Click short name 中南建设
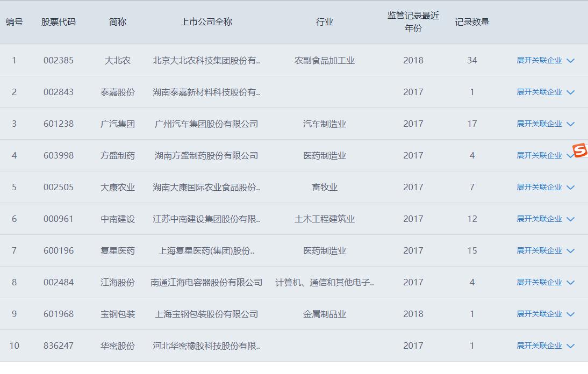The width and height of the screenshot is (588, 374). coord(117,219)
